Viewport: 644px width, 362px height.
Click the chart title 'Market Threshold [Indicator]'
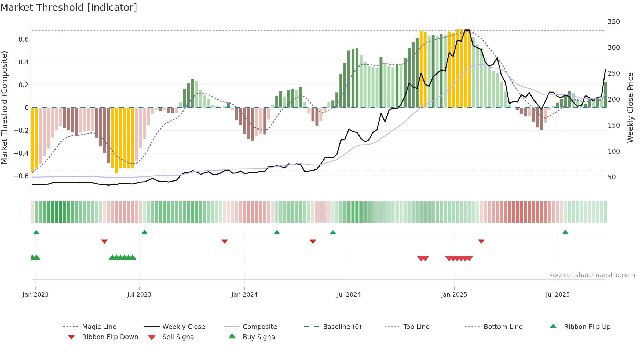click(x=69, y=8)
